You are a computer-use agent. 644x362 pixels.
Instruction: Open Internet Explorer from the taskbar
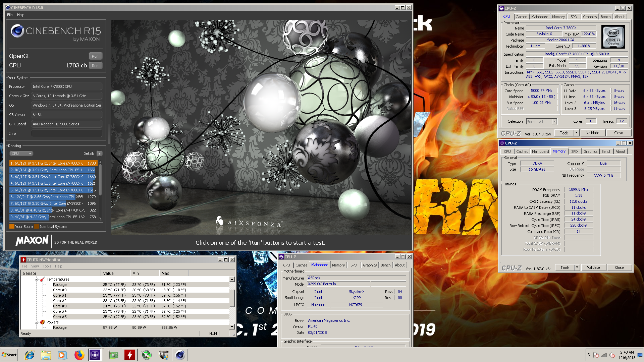coord(30,355)
